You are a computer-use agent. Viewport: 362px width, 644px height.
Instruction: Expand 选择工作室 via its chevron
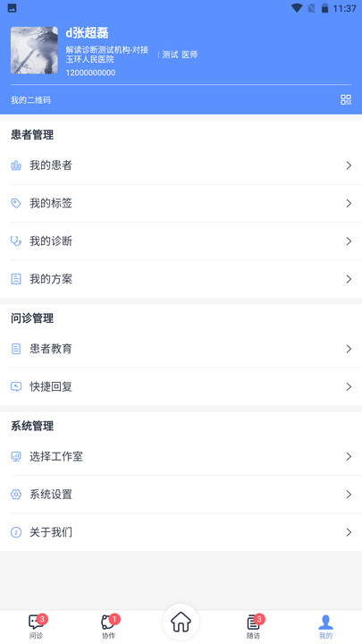pos(349,457)
